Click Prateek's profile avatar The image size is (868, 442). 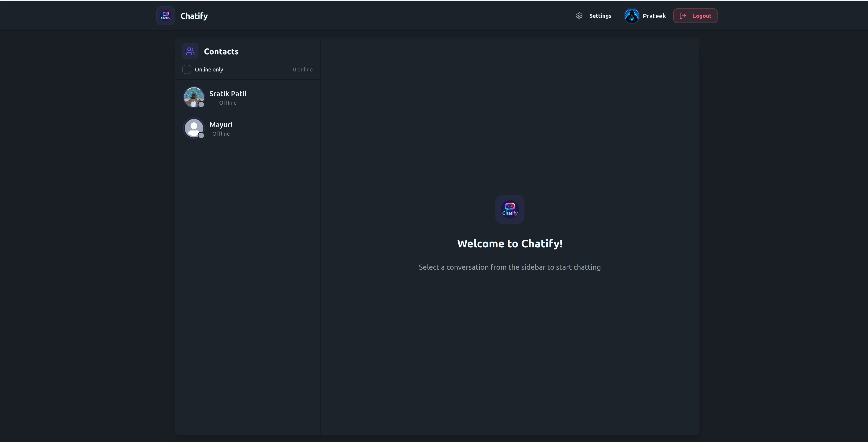click(631, 16)
